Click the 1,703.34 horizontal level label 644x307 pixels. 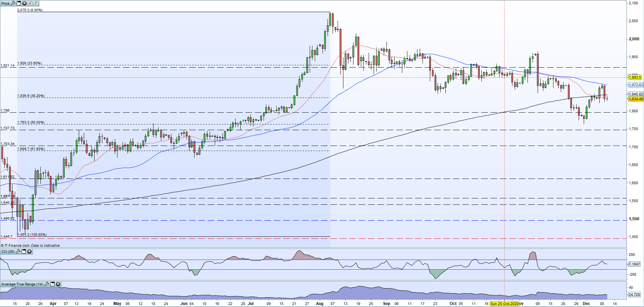[x=8, y=144]
